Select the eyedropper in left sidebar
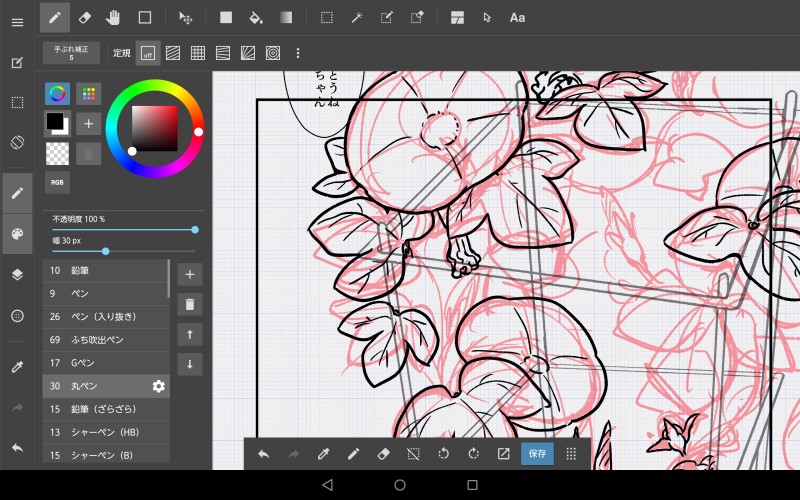800x500 pixels. pos(17,367)
